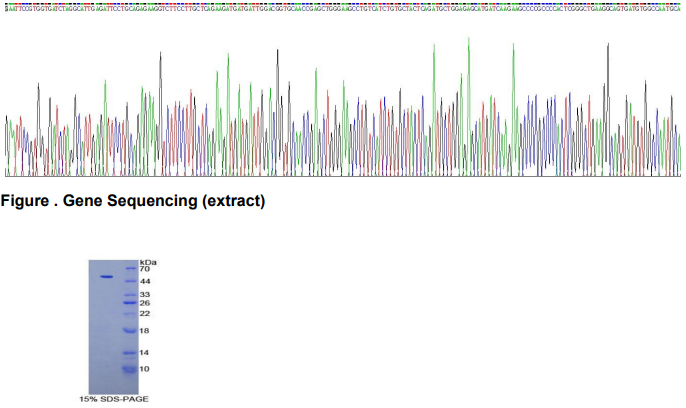Click the 18 kDa marker label
The width and height of the screenshot is (686, 408).
point(144,331)
